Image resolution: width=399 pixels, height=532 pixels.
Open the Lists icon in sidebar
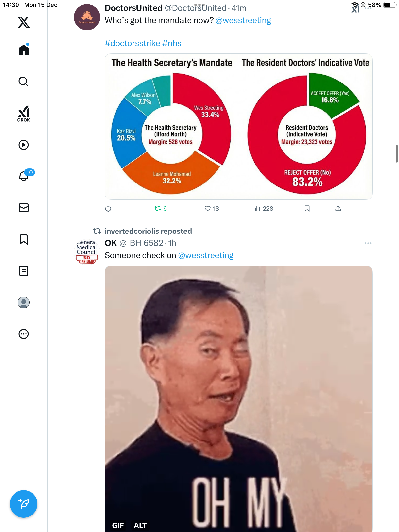click(x=24, y=271)
